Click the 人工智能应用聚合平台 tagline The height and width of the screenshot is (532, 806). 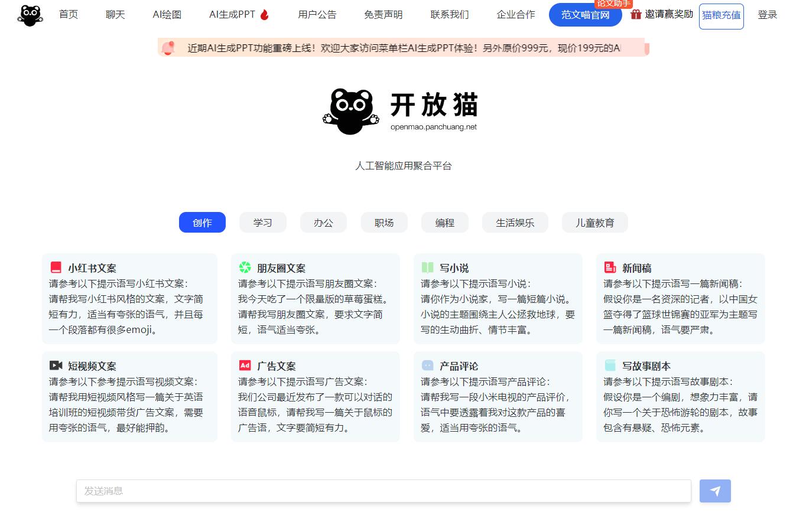point(404,166)
